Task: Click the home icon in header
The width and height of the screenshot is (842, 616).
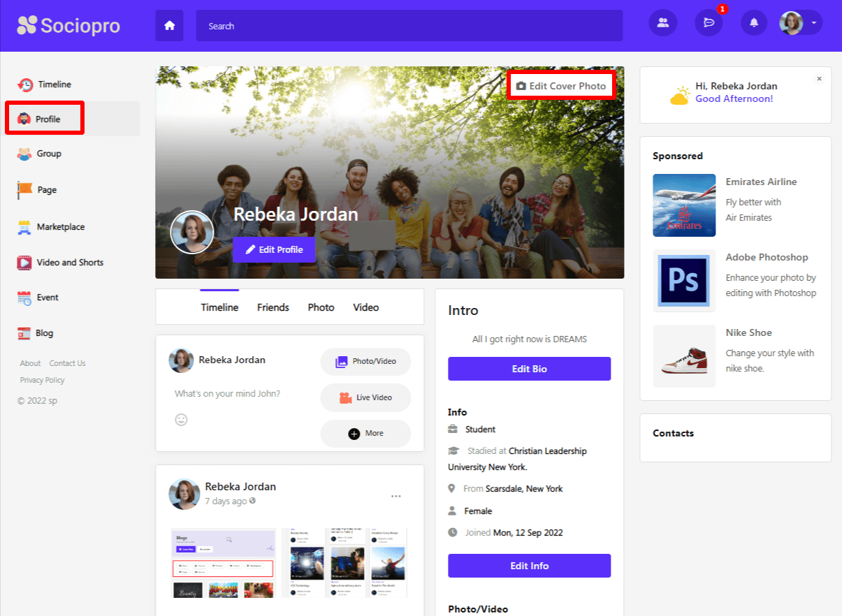Action: point(169,26)
